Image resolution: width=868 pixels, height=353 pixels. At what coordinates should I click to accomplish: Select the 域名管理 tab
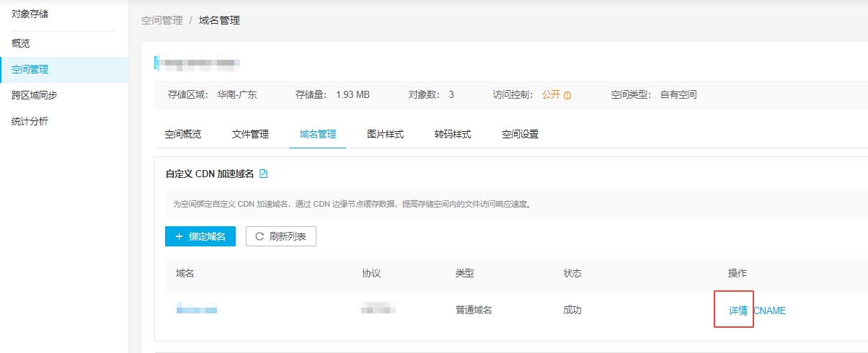pos(317,134)
